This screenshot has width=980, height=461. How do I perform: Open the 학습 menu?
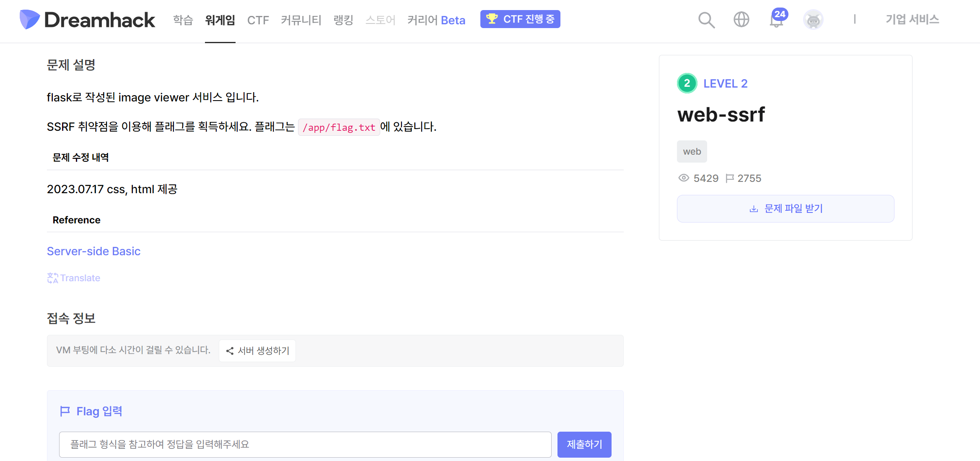point(183,20)
